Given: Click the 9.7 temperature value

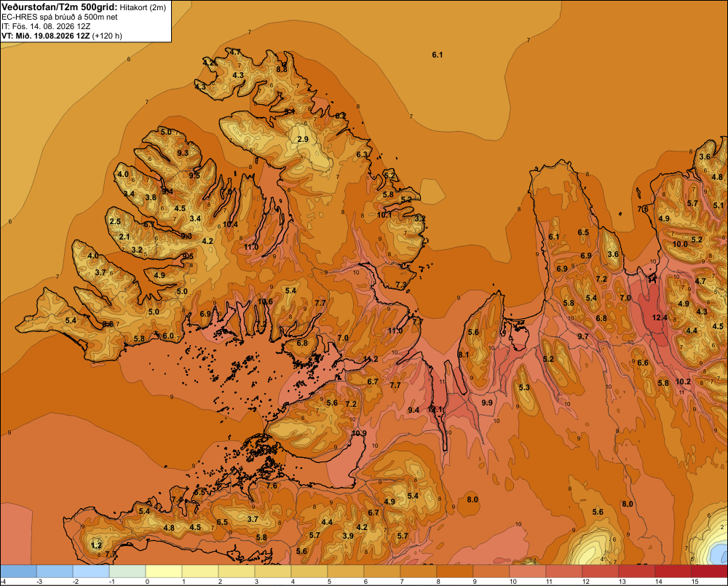Looking at the screenshot, I should [582, 336].
